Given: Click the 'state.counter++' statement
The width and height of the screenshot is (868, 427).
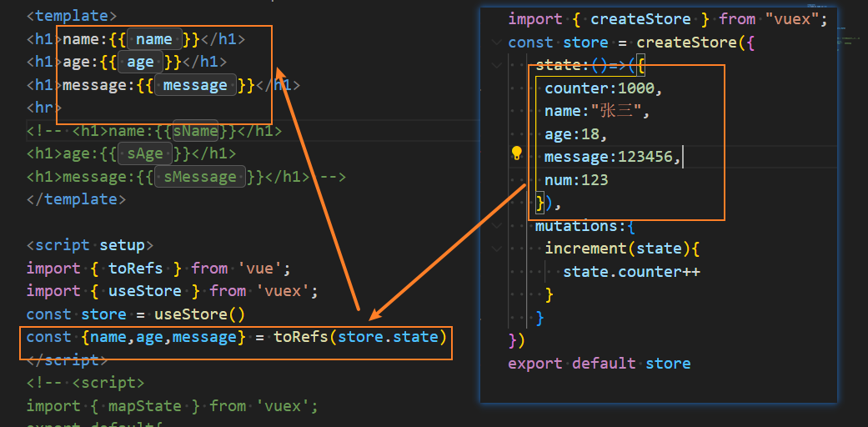Looking at the screenshot, I should (632, 272).
